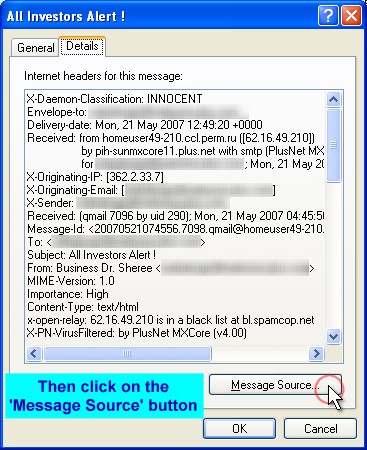
Task: Click the From: Business Dr. Sheree line
Action: click(x=170, y=268)
